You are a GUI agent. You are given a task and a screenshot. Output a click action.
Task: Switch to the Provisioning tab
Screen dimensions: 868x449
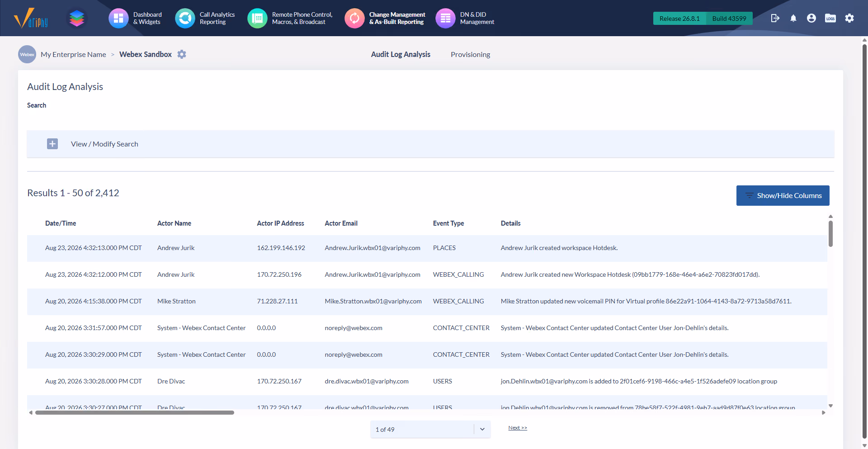pyautogui.click(x=470, y=54)
